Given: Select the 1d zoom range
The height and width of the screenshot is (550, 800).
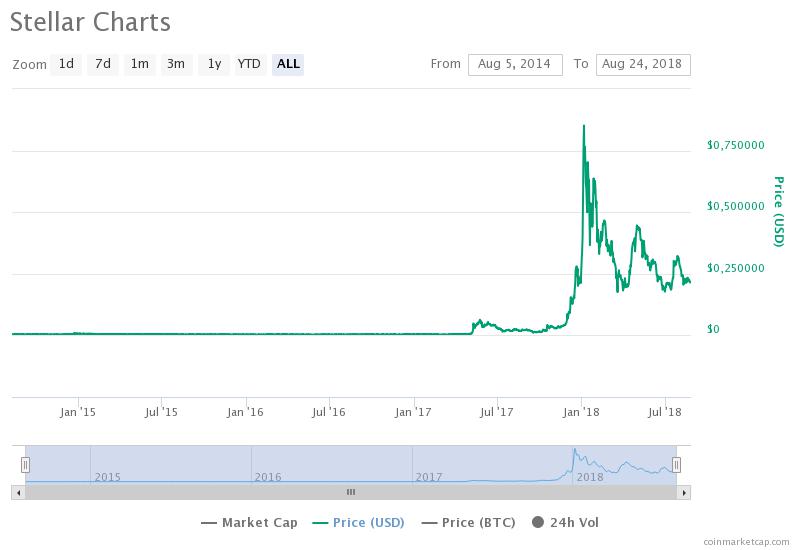Looking at the screenshot, I should click(66, 64).
